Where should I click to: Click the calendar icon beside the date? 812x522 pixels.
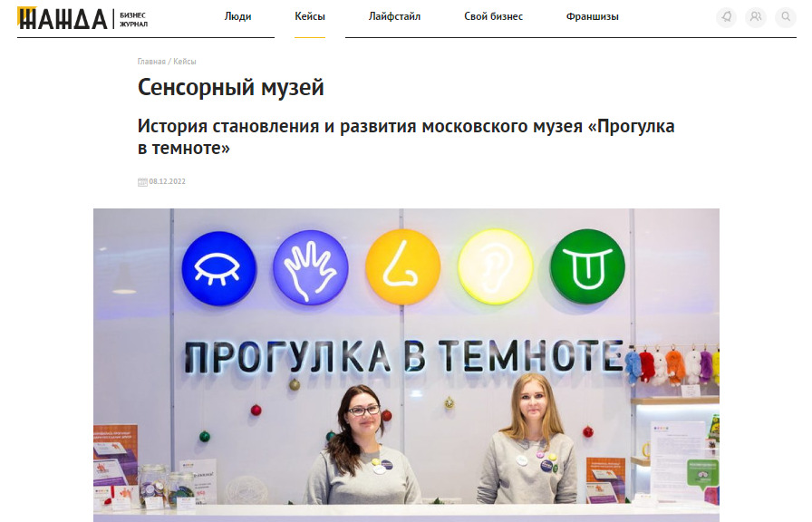coord(142,182)
